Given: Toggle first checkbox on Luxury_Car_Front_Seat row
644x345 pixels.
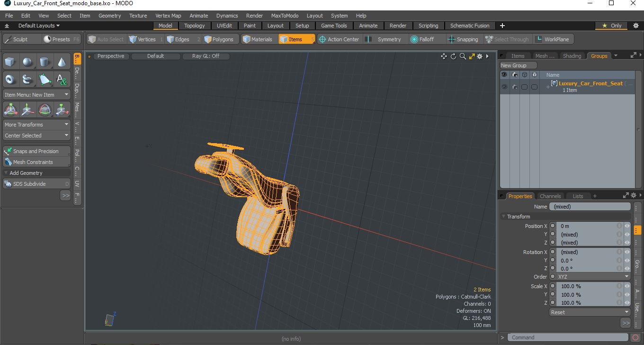Looking at the screenshot, I should (x=524, y=87).
